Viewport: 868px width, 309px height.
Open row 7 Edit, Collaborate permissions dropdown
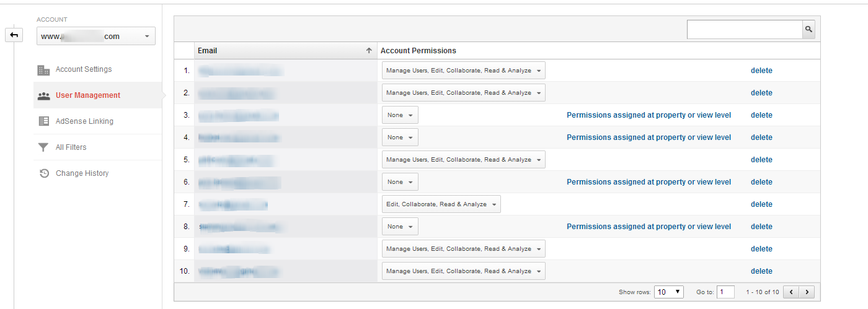pos(441,204)
